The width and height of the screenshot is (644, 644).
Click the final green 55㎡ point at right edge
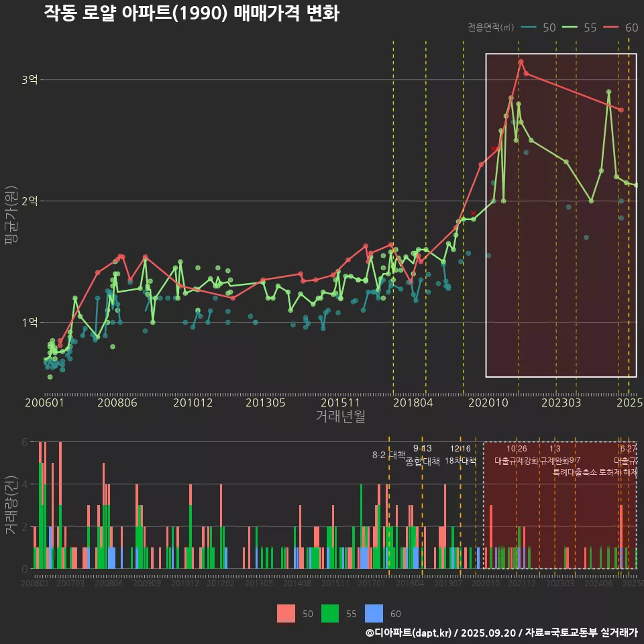click(636, 185)
